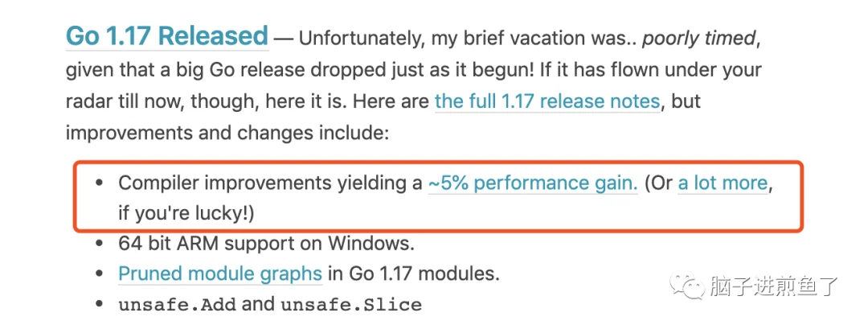Open the "Go 1.17 Released" headline link

coord(167,36)
